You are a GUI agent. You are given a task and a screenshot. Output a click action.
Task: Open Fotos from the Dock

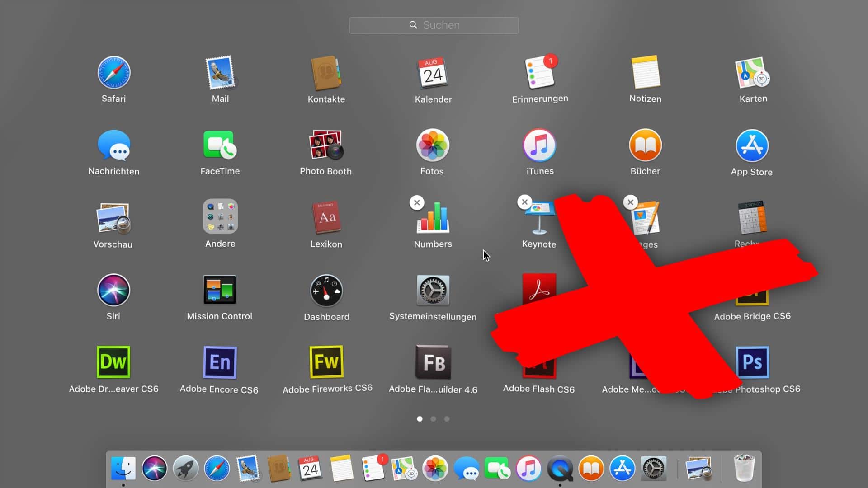(435, 468)
